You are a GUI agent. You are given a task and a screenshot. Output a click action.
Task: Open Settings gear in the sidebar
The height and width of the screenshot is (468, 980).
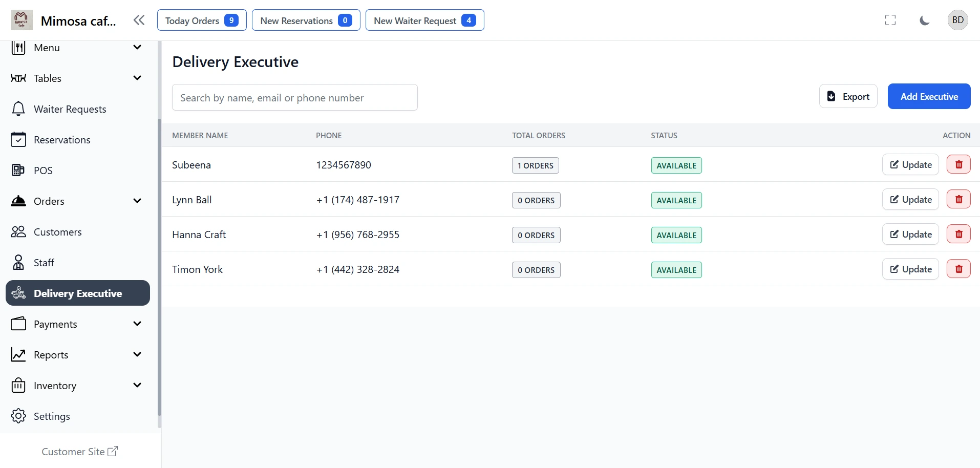point(18,416)
